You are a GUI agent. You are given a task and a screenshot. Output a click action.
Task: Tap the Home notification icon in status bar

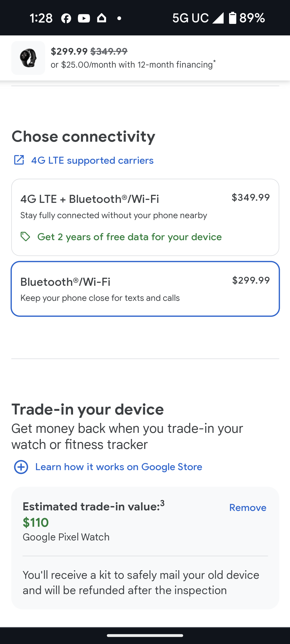coord(102,18)
